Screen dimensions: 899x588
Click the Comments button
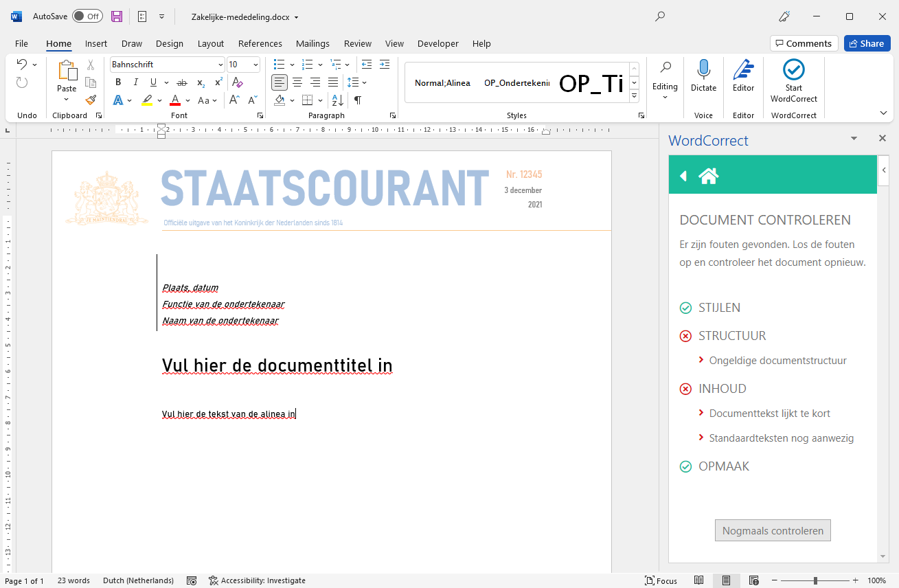coord(804,43)
